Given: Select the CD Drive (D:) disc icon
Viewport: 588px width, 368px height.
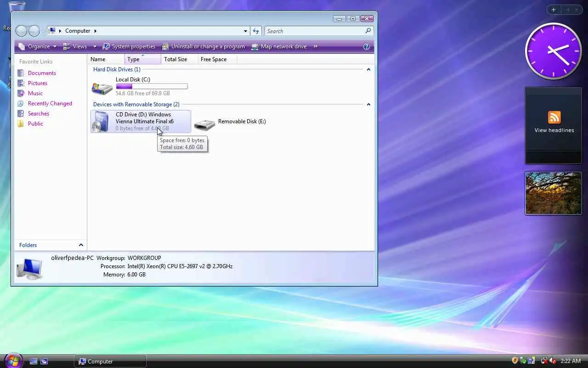Looking at the screenshot, I should [x=101, y=121].
